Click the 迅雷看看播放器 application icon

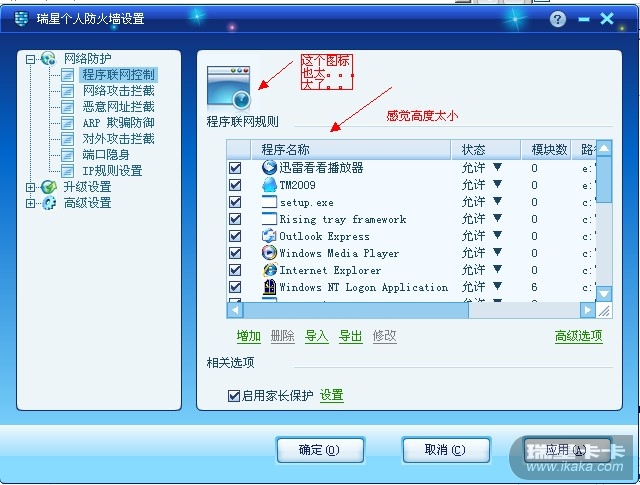point(269,167)
